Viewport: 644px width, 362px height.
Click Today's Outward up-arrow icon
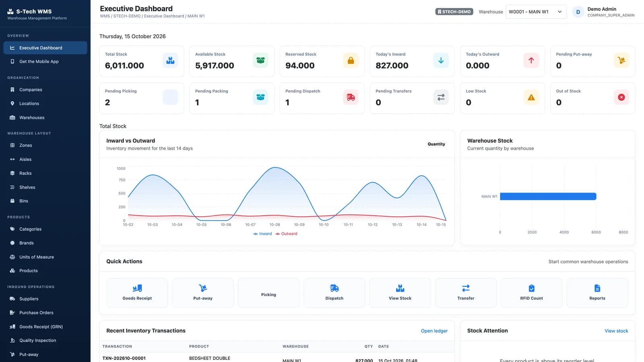coord(531,60)
